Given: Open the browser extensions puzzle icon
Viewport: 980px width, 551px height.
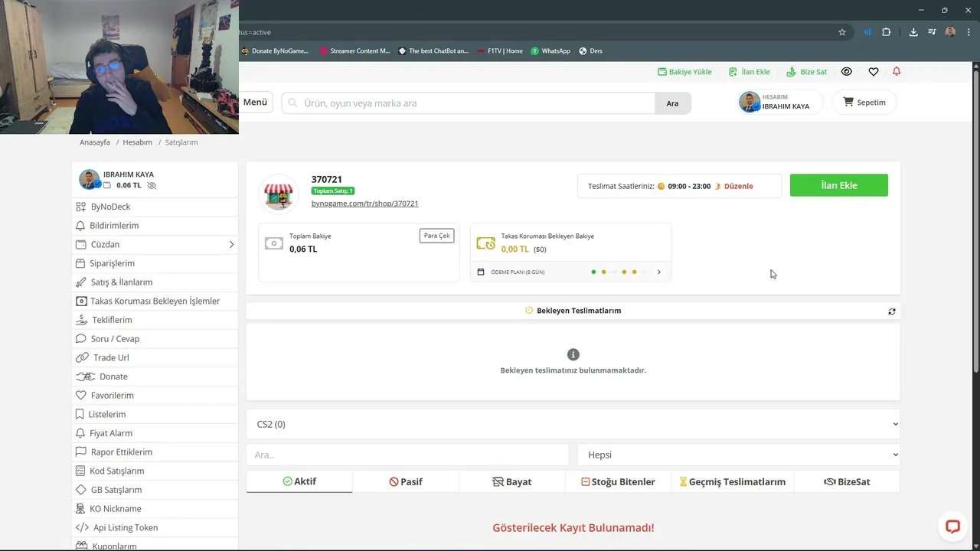Looking at the screenshot, I should click(887, 32).
